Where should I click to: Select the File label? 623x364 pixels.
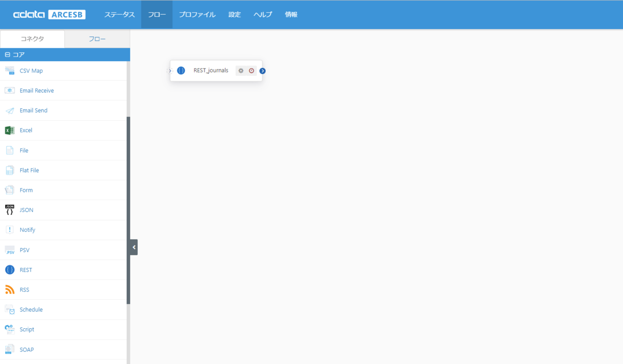tap(24, 150)
